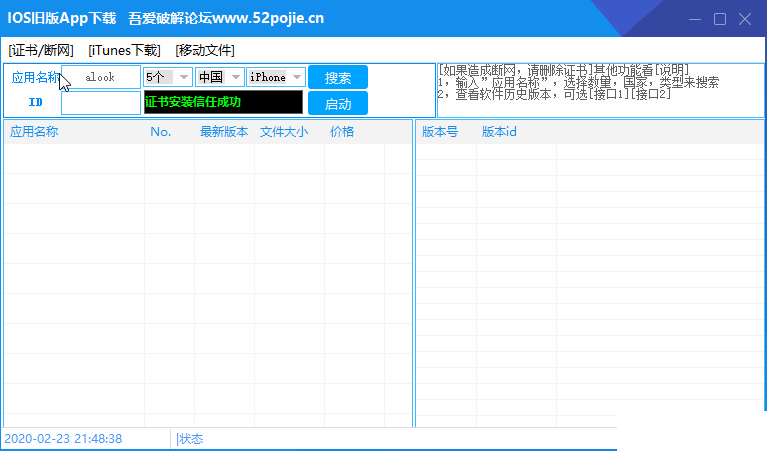Open the [iTunes下载] menu
This screenshot has height=451, width=767.
point(124,50)
